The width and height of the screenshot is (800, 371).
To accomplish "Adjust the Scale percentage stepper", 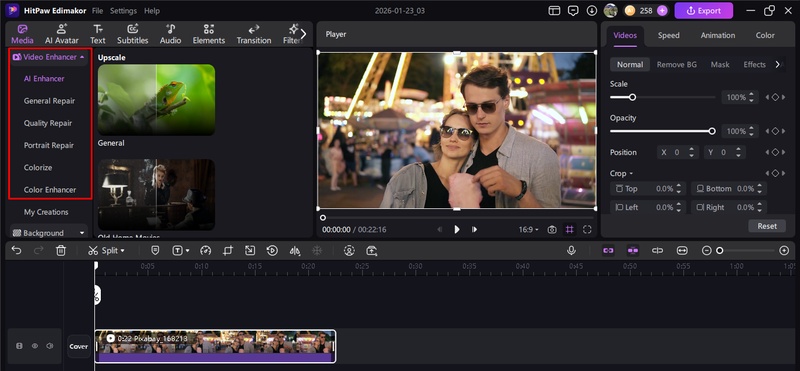I will click(751, 97).
